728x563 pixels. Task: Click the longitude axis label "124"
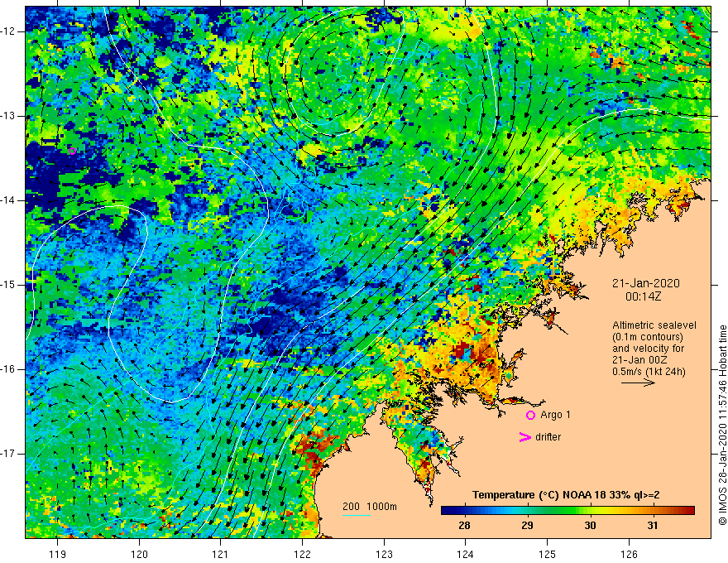pyautogui.click(x=466, y=554)
